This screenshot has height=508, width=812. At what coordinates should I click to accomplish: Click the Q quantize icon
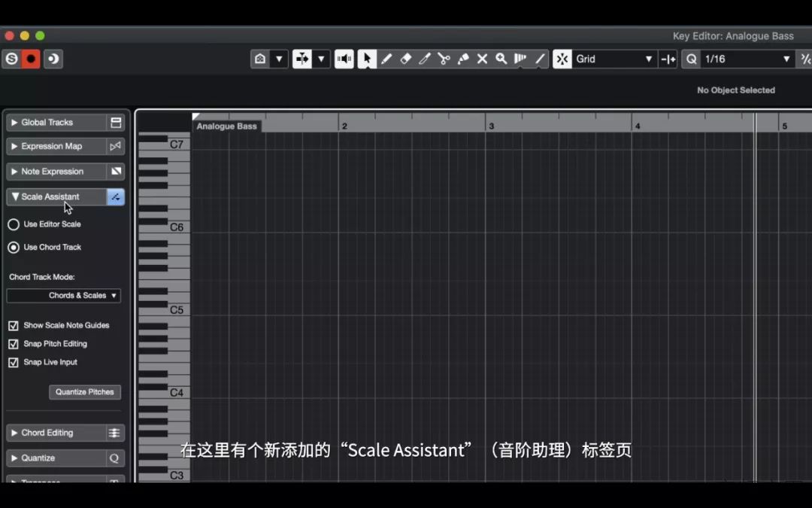(x=692, y=59)
